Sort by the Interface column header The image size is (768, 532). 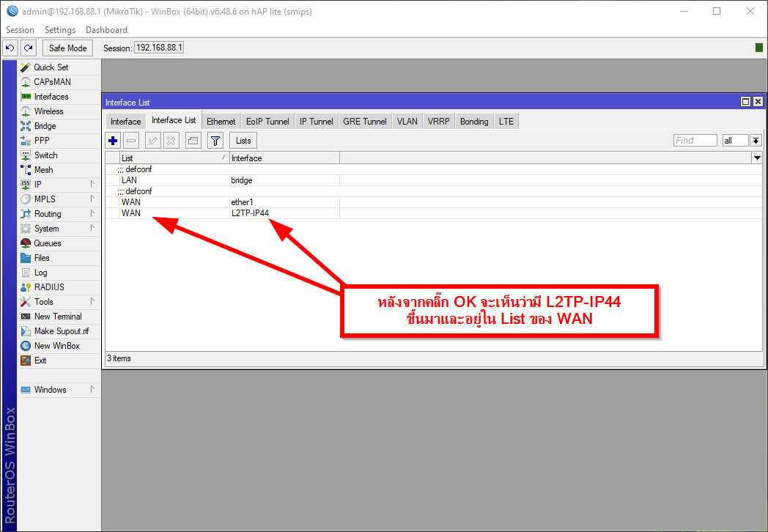[x=284, y=158]
